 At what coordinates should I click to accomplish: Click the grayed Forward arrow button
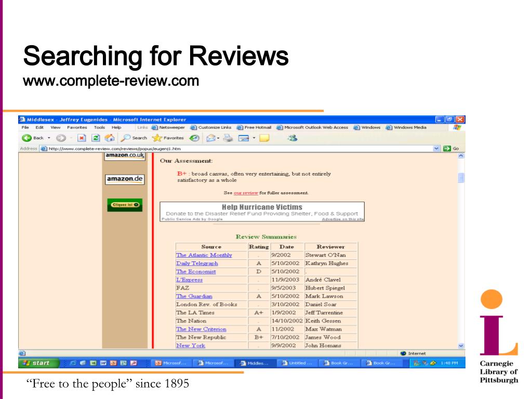[x=61, y=138]
